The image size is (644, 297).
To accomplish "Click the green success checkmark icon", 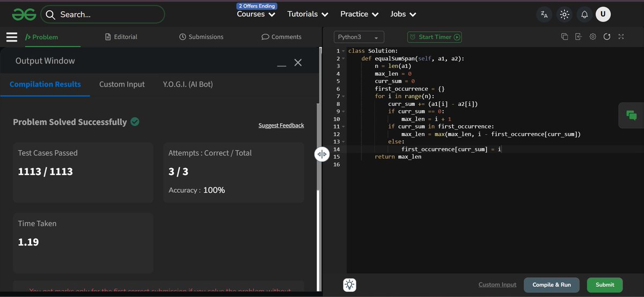I will (135, 121).
